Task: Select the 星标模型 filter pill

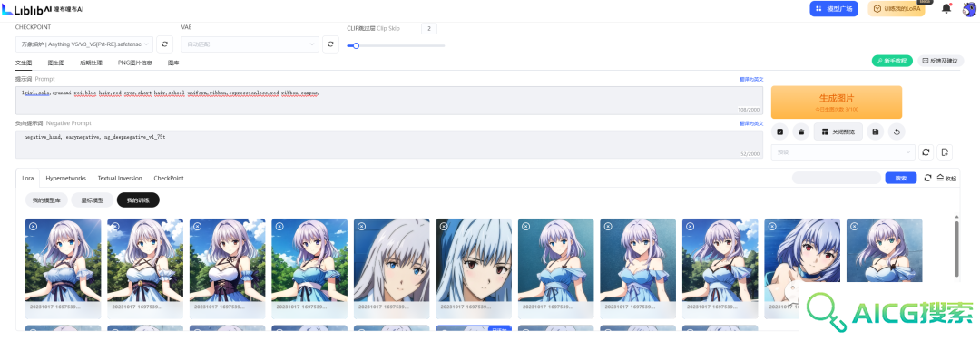Action: pyautogui.click(x=93, y=200)
